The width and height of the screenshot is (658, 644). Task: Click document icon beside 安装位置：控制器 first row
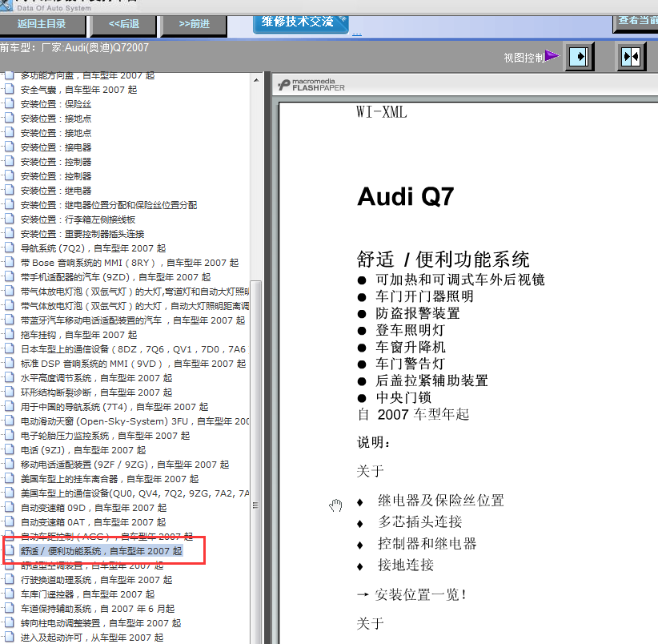pyautogui.click(x=10, y=161)
